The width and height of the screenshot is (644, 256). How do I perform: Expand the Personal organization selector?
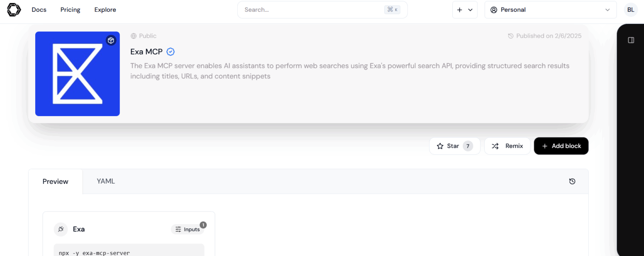550,10
